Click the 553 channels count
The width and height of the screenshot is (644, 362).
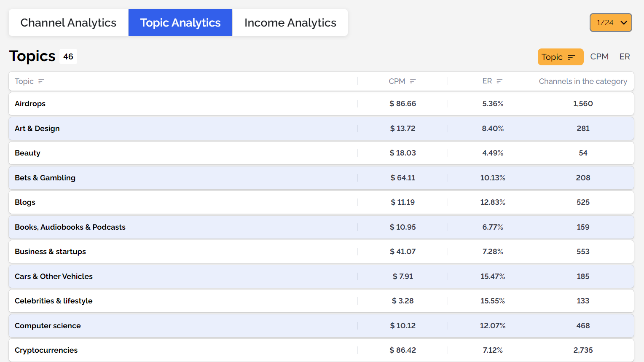(583, 252)
